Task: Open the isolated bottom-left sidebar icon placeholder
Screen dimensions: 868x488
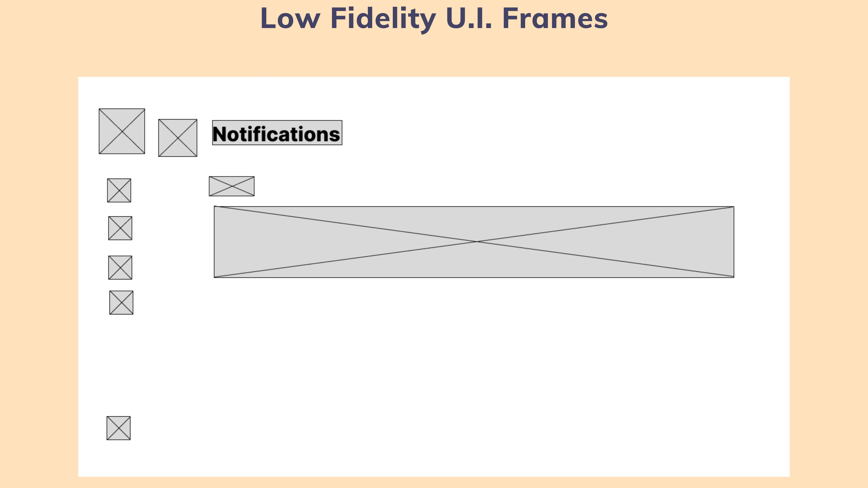Action: (118, 428)
